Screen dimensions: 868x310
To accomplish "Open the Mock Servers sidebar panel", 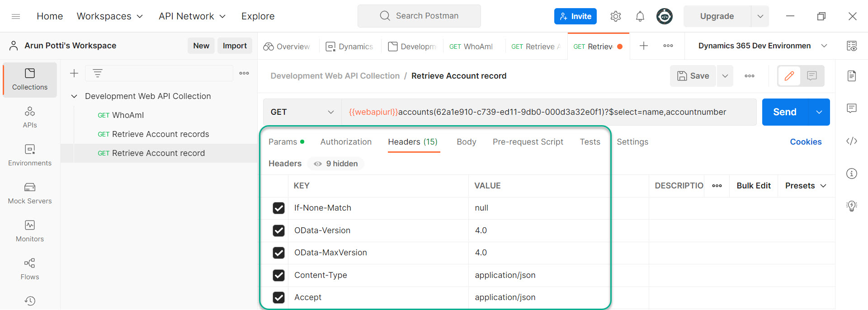I will 30,193.
